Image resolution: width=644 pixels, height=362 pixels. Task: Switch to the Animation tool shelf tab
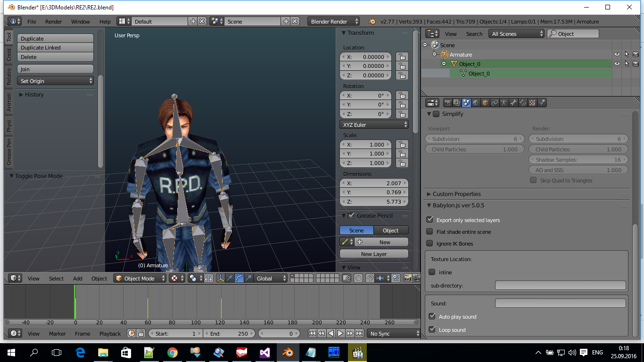coord(8,102)
